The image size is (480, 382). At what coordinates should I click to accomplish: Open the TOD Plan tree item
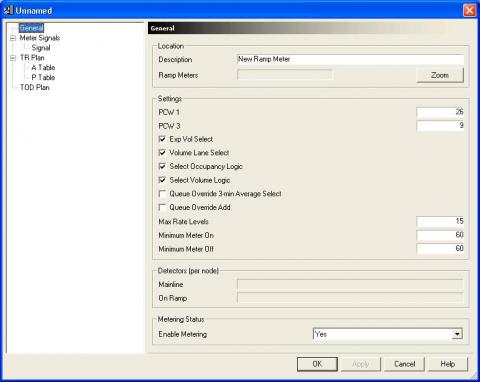pyautogui.click(x=35, y=87)
